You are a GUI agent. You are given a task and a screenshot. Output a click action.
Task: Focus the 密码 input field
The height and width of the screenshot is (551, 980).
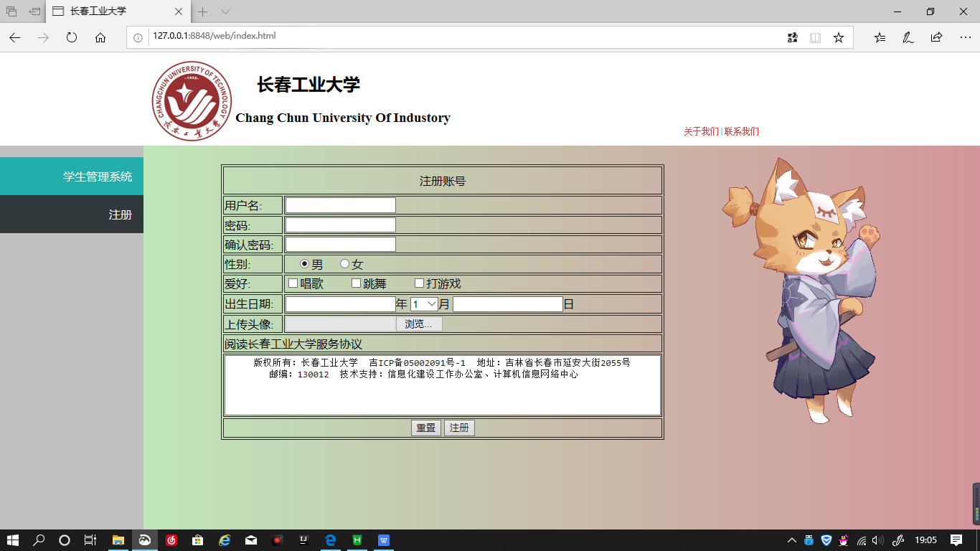point(341,225)
